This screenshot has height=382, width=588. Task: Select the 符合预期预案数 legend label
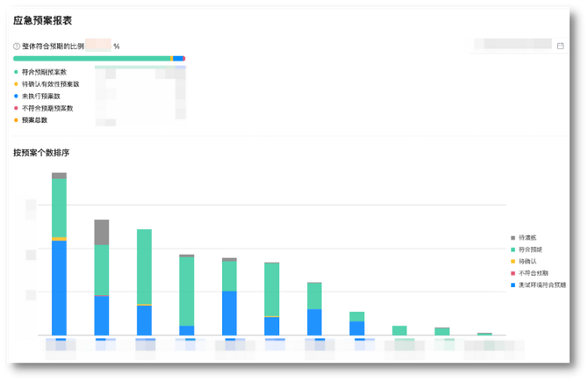[x=44, y=71]
